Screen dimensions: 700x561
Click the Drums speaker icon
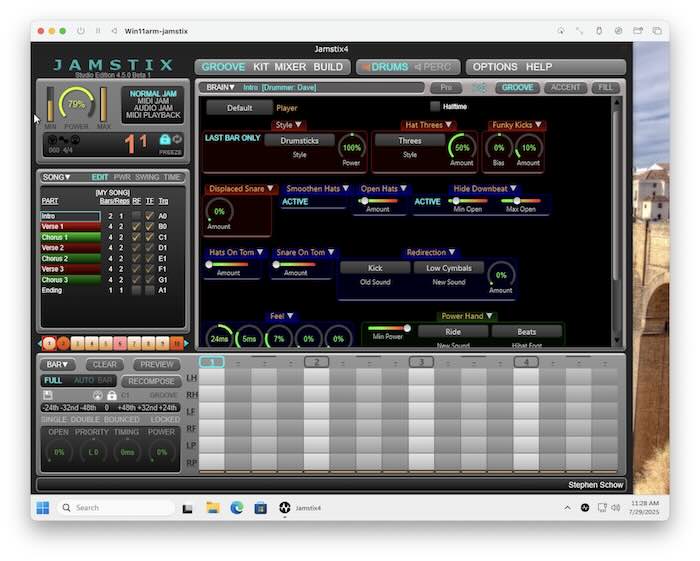point(366,67)
